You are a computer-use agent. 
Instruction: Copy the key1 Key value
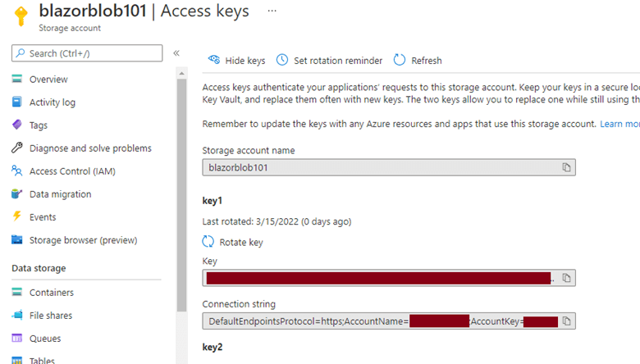tap(566, 278)
